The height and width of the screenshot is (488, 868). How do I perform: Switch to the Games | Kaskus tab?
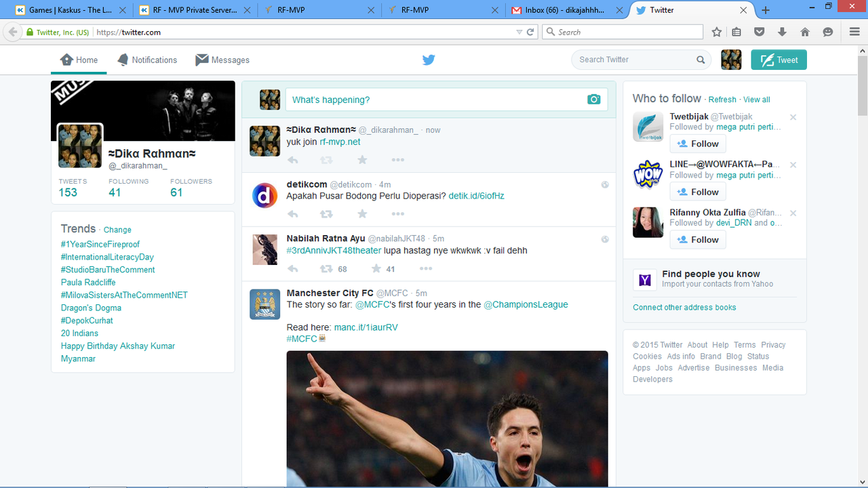(x=69, y=10)
